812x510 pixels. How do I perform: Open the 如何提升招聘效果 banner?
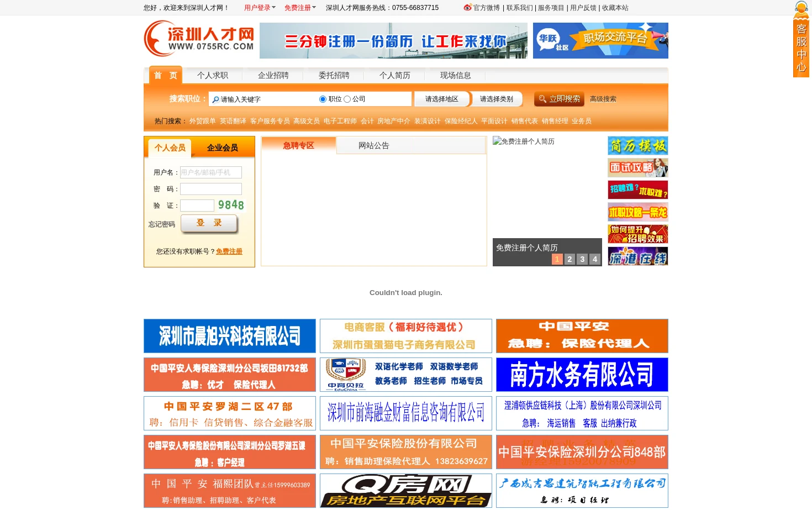[x=638, y=234]
